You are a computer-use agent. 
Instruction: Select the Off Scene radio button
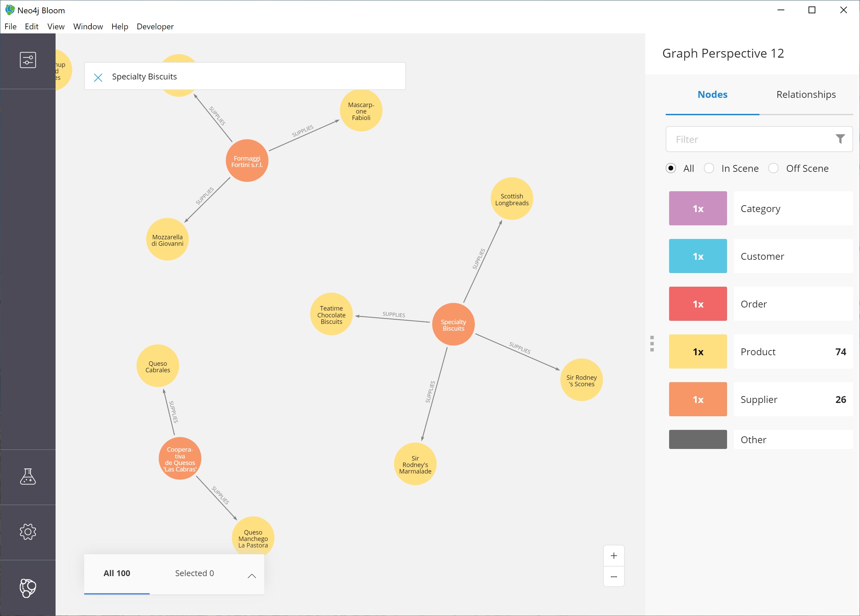773,168
